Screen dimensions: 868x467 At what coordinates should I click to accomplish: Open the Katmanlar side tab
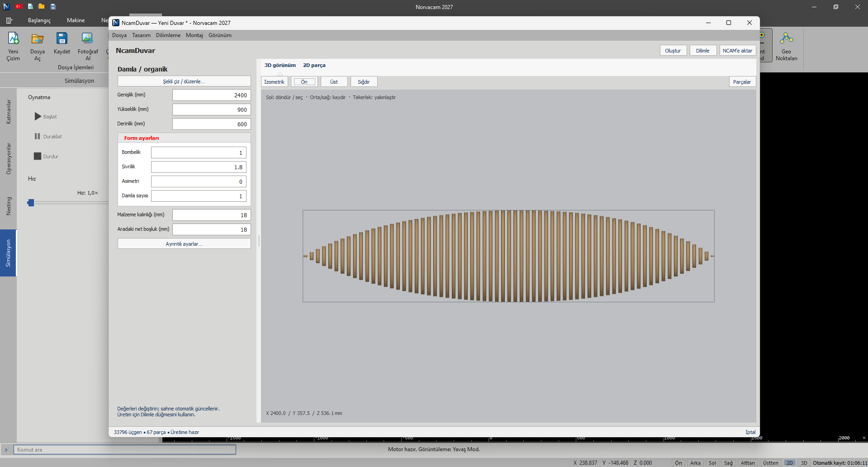coord(8,112)
